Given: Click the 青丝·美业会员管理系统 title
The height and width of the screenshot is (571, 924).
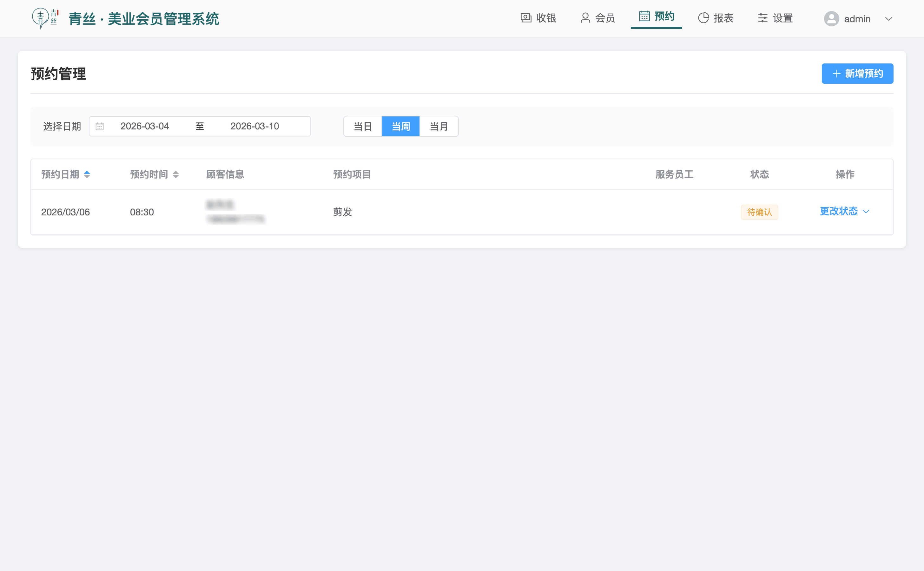Looking at the screenshot, I should [x=143, y=19].
